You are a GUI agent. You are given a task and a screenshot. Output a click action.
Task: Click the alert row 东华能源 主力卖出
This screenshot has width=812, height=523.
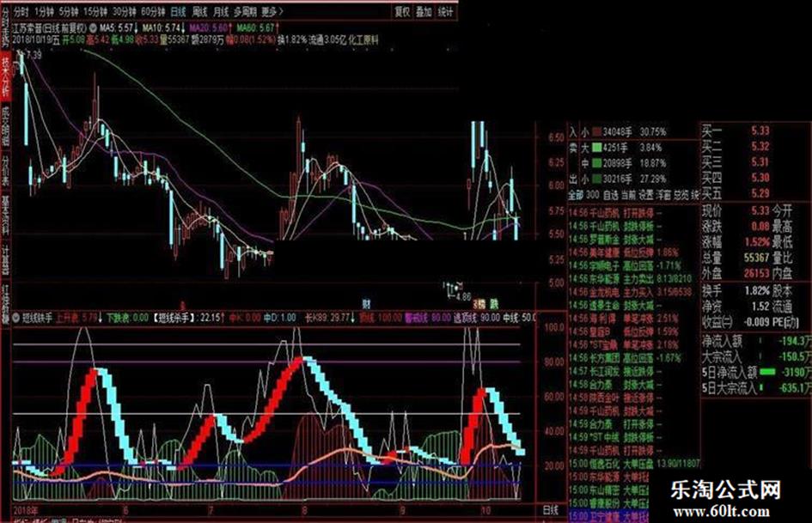[x=630, y=278]
